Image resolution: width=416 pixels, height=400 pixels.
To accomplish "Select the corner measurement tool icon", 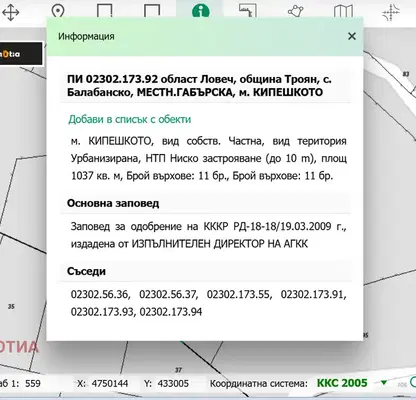I will coord(248,11).
